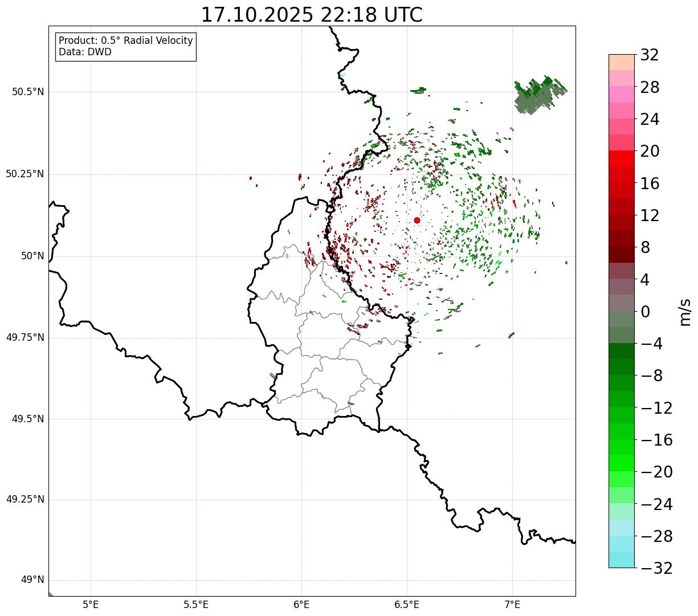This screenshot has width=698, height=616.
Task: Click the colorbar value −16
Action: (x=656, y=440)
